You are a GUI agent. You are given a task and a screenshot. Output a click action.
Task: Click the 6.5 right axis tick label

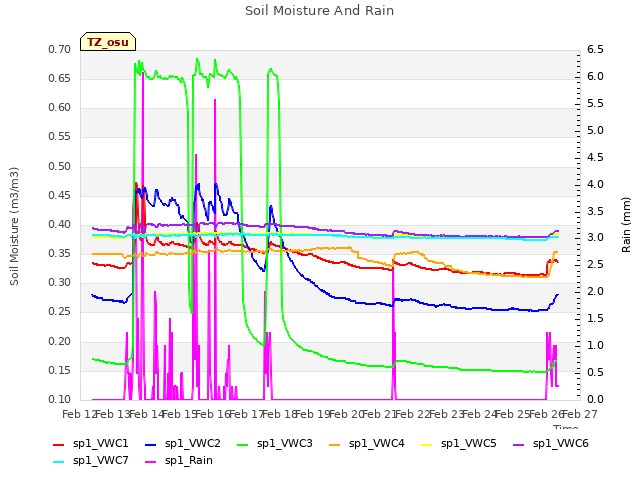pos(595,49)
